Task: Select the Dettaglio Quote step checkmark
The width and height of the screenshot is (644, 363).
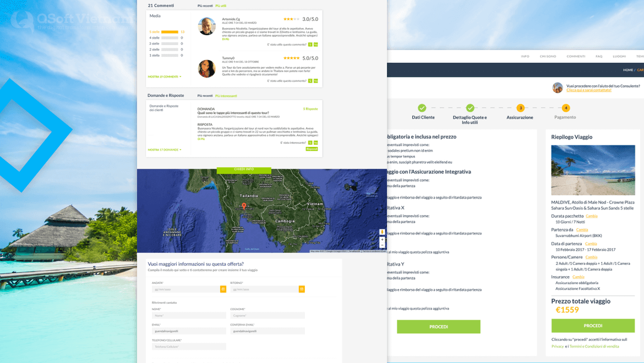Action: (470, 108)
